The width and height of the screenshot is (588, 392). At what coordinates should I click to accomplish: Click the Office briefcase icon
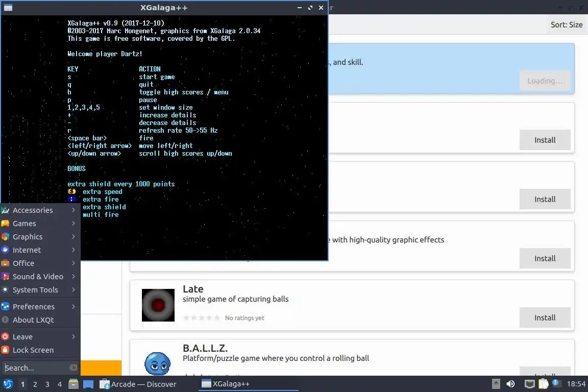(5, 263)
